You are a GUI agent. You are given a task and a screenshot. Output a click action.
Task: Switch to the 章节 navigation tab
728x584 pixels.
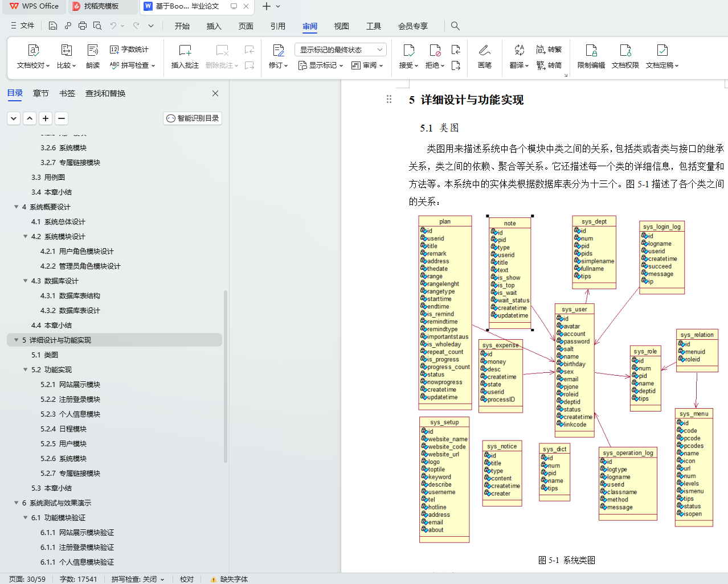[x=41, y=93]
